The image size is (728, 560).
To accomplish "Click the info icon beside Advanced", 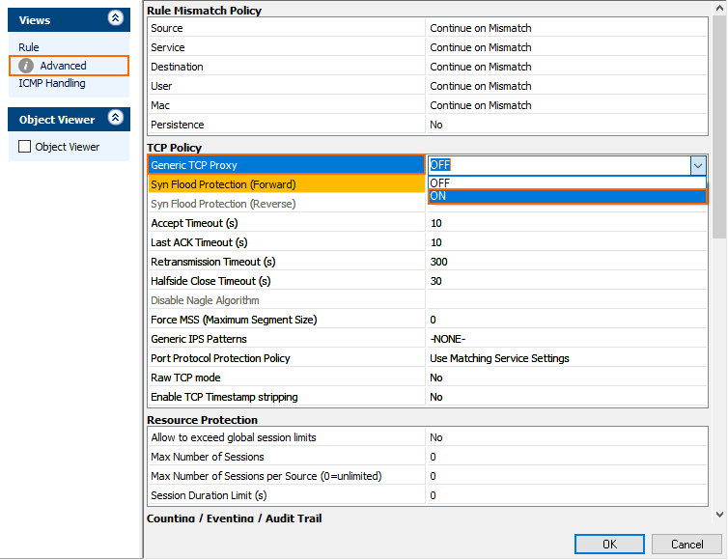I will (x=26, y=66).
